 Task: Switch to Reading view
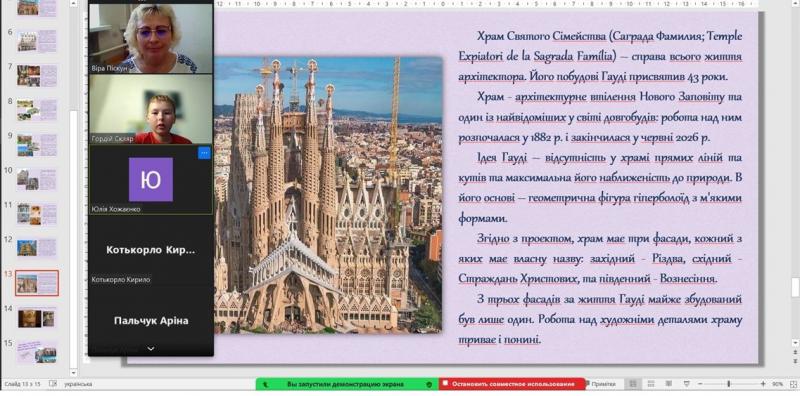669,384
